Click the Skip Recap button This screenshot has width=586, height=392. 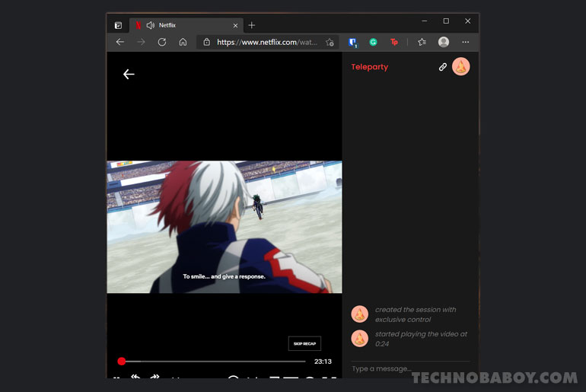coord(304,343)
